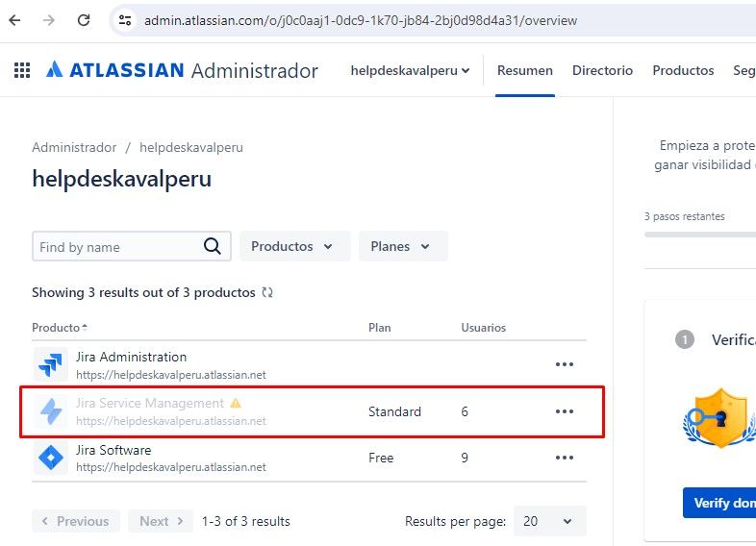Refresh the product results list icon
Image resolution: width=756 pixels, height=546 pixels.
(267, 292)
